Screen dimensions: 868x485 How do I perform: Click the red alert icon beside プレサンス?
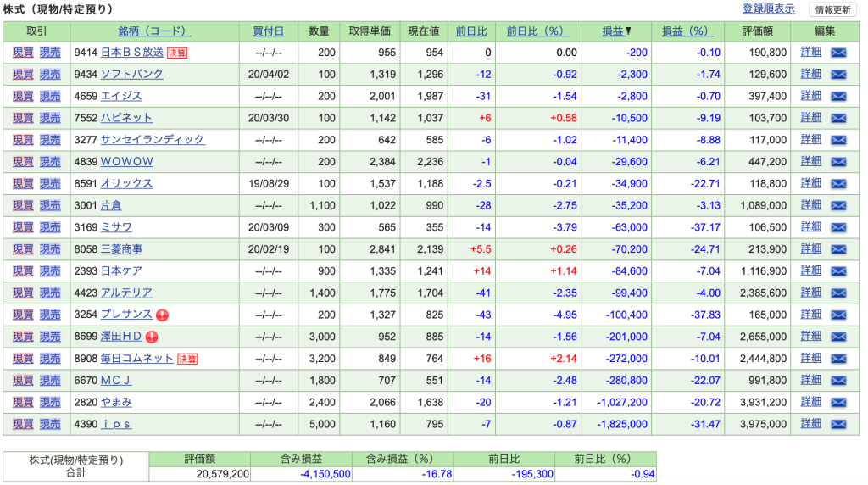point(163,315)
